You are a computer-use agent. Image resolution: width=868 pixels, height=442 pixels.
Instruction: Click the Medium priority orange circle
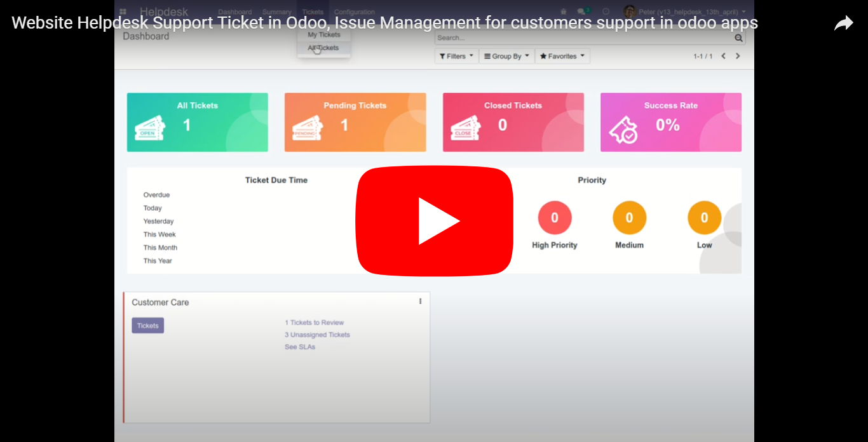tap(629, 218)
